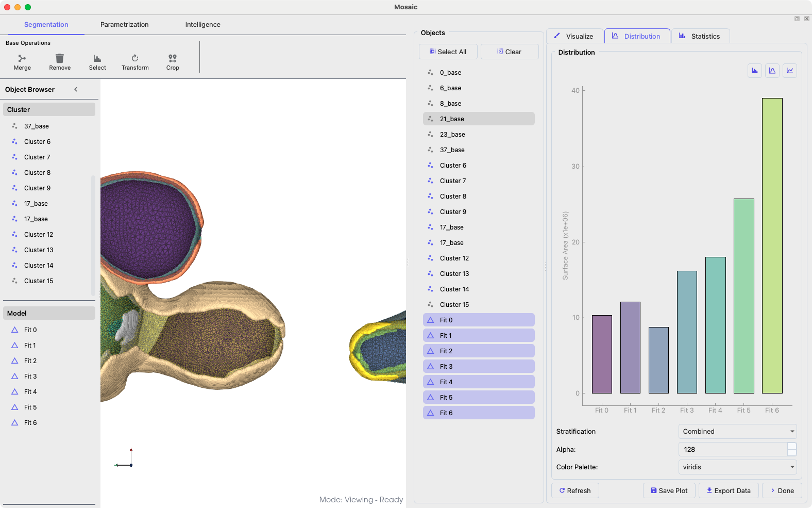Click Fit 3 in the Objects panel
812x508 pixels.
click(x=479, y=367)
